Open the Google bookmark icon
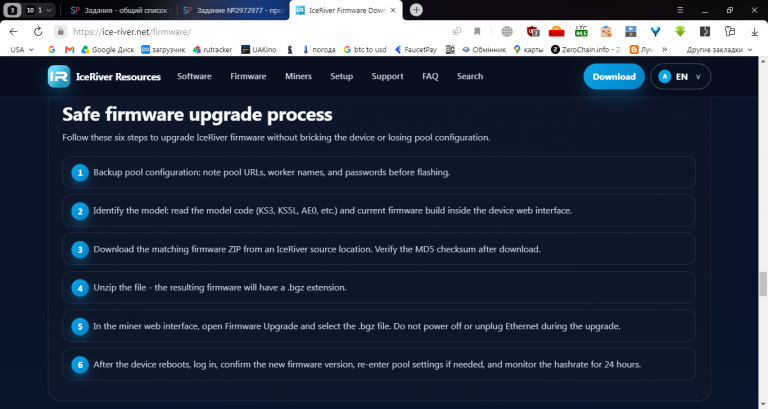This screenshot has height=409, width=768. [52, 49]
